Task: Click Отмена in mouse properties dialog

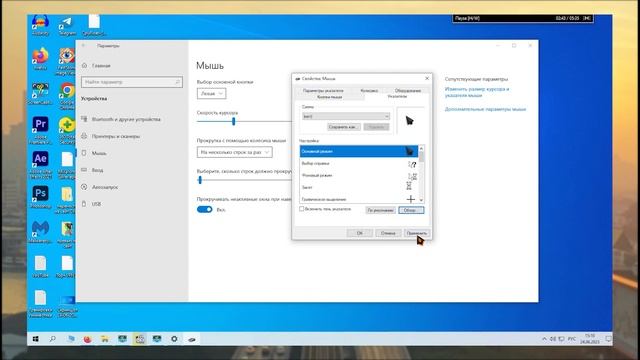Action: click(388, 233)
